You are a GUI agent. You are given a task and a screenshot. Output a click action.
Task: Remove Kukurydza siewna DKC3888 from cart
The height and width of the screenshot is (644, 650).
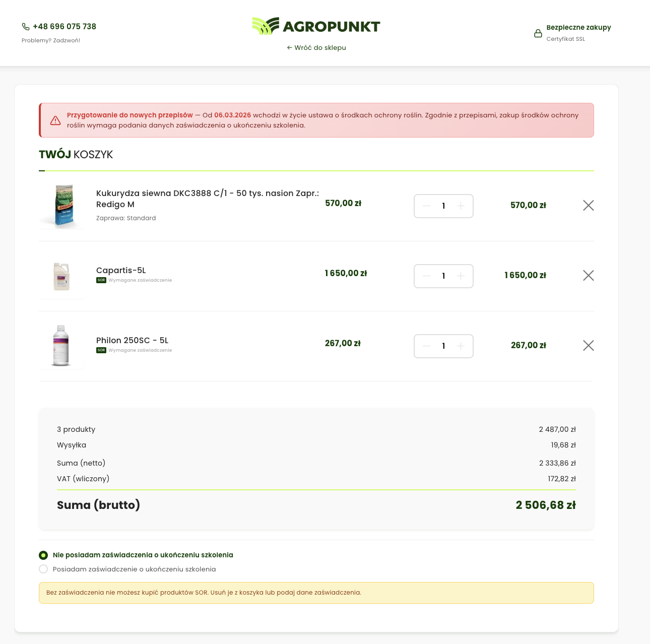[588, 205]
